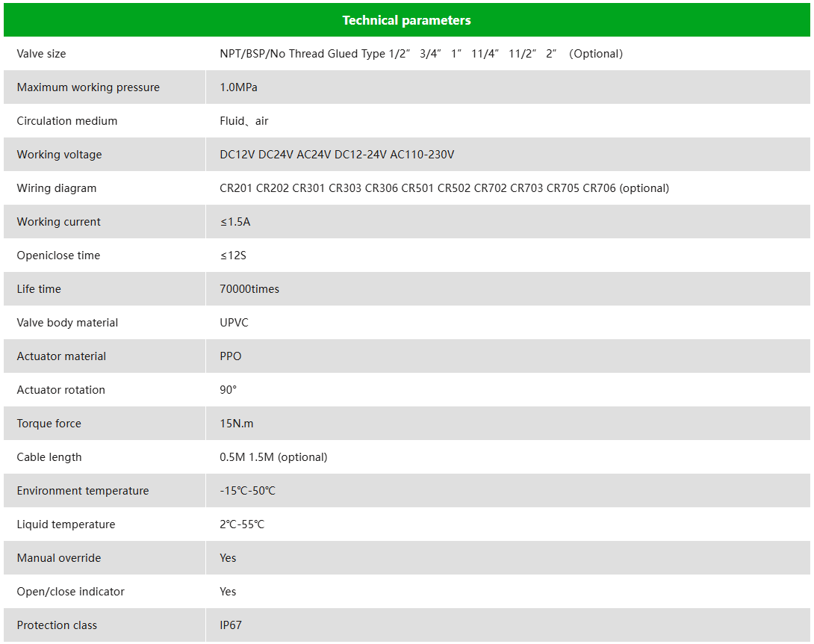Select the Wiring diagram label
Viewport: 814px width, 644px height.
pyautogui.click(x=56, y=188)
